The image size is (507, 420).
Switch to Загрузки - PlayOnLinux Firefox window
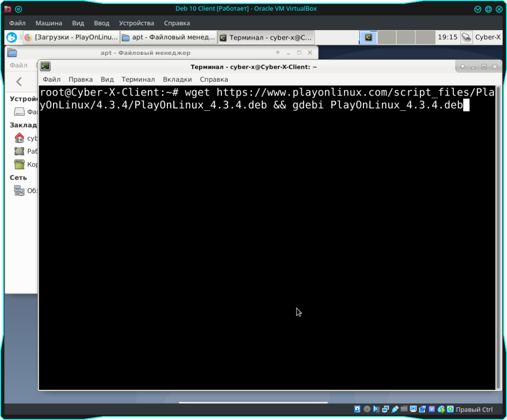click(x=71, y=38)
